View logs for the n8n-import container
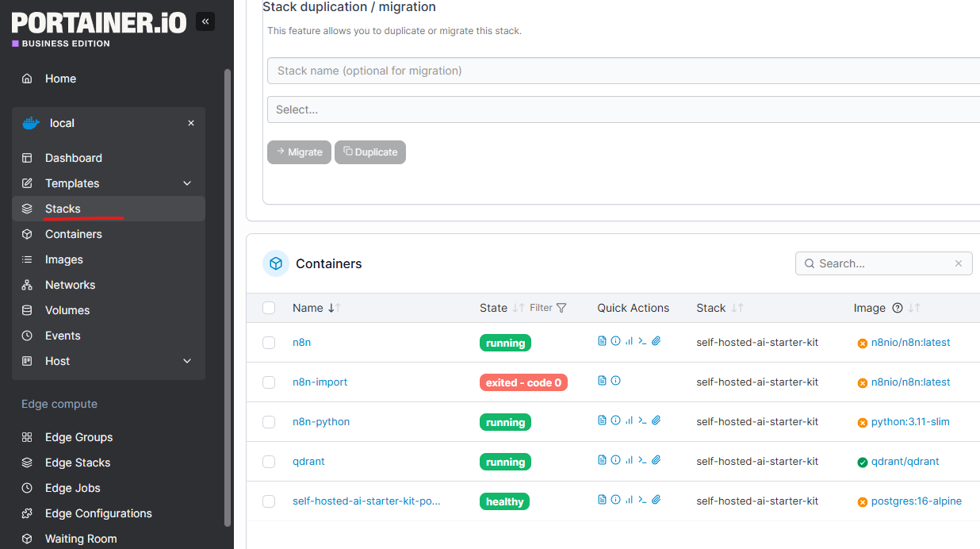Viewport: 980px width, 549px height. coord(601,380)
